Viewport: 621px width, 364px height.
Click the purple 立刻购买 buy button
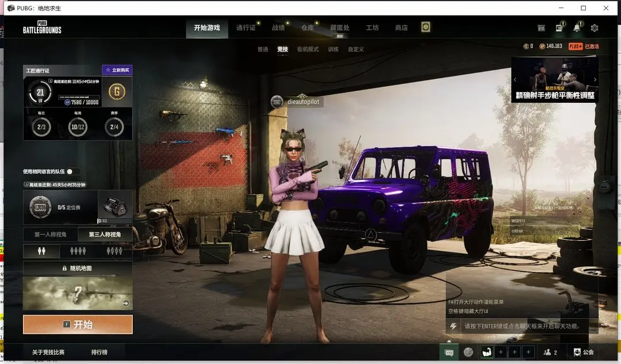pos(117,70)
